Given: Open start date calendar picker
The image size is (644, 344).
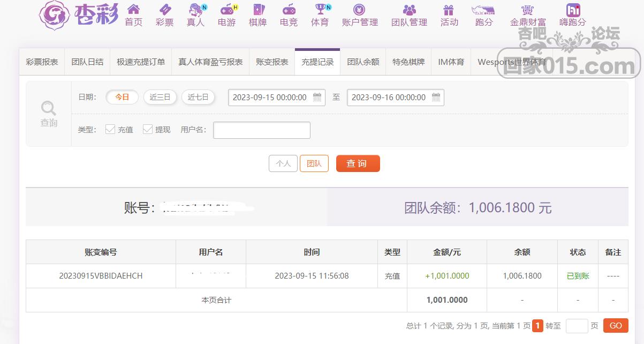Looking at the screenshot, I should [317, 98].
